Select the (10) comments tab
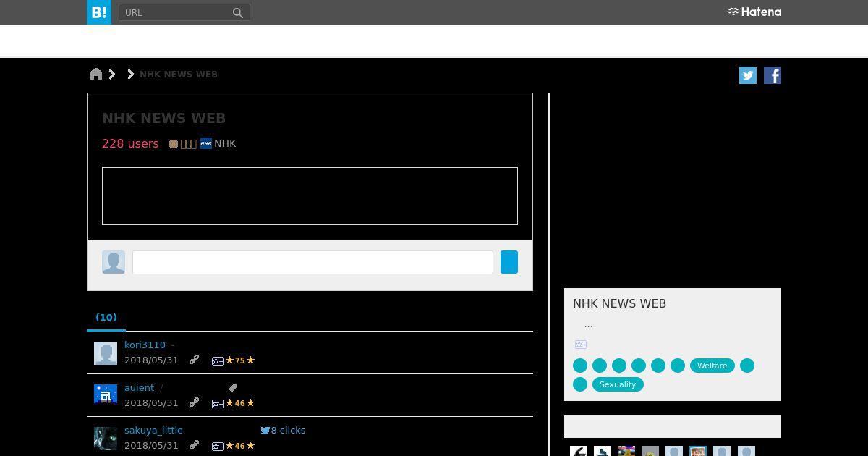This screenshot has height=456, width=868. click(106, 317)
